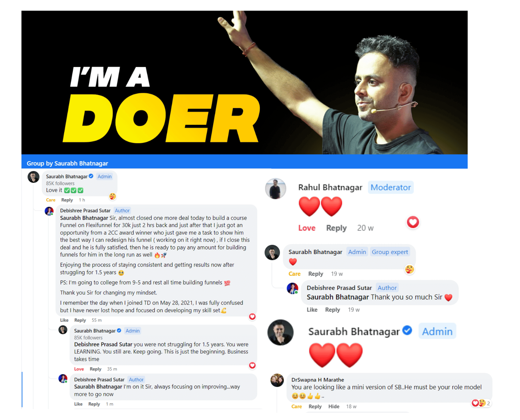
Task: Click the 'I'M A DOER' cover image
Action: tap(244, 82)
